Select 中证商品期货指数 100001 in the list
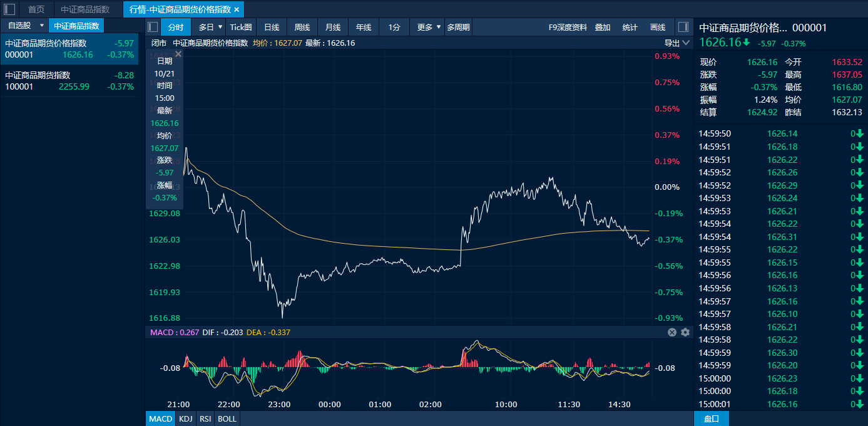 (x=69, y=81)
